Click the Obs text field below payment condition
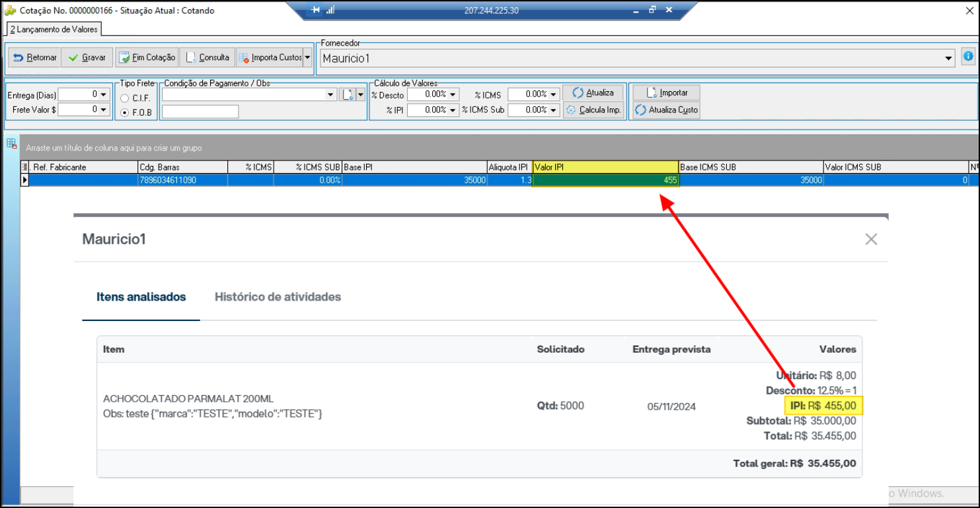980x508 pixels. pyautogui.click(x=200, y=112)
